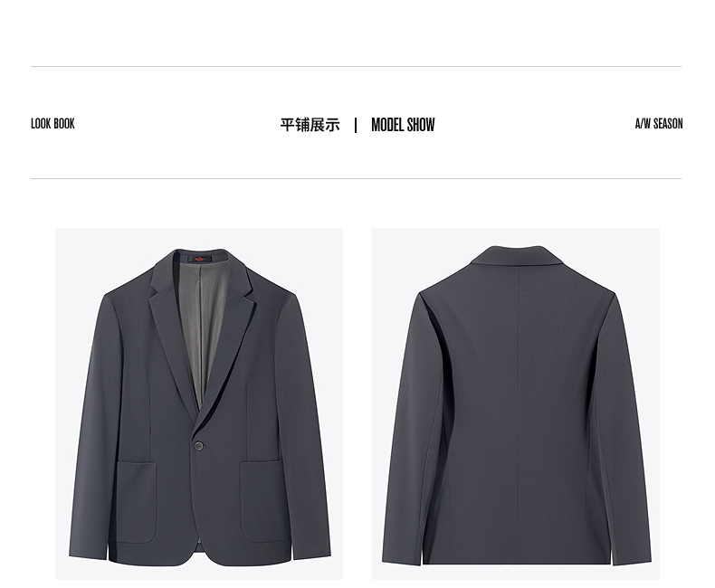Click the single front button on jacket
715x588 pixels.
pyautogui.click(x=199, y=445)
